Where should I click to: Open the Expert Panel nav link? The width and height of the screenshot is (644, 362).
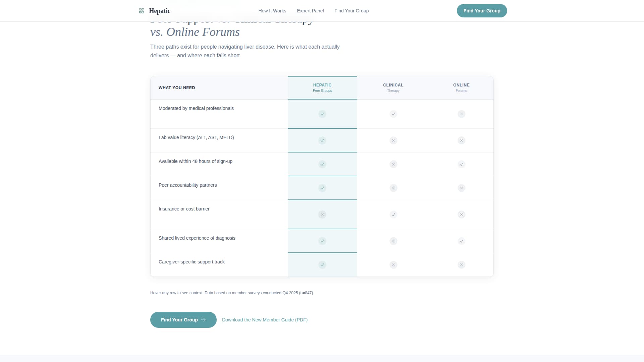[310, 11]
